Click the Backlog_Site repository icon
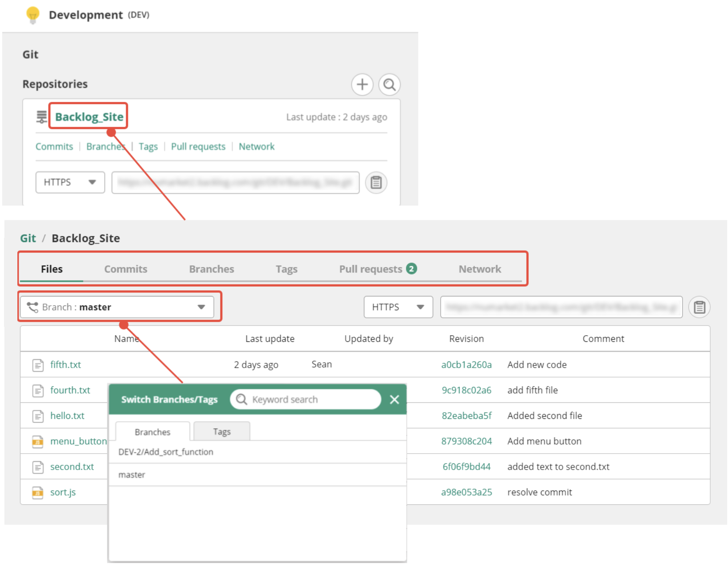728x568 pixels. point(41,117)
